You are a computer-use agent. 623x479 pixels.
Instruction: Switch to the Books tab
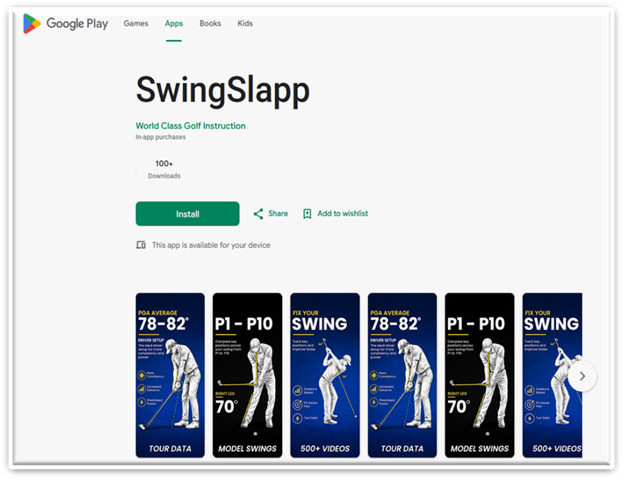click(x=210, y=23)
